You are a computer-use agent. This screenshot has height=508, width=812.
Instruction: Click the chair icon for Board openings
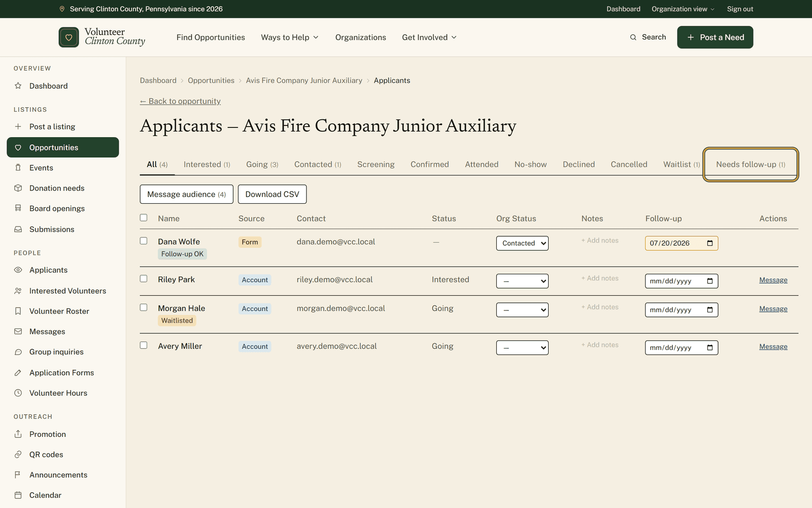[18, 208]
